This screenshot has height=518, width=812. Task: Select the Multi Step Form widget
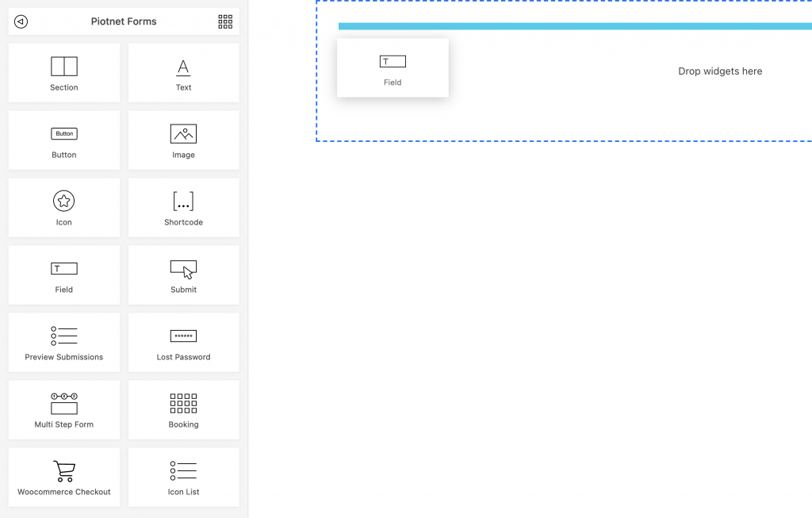[x=64, y=410]
